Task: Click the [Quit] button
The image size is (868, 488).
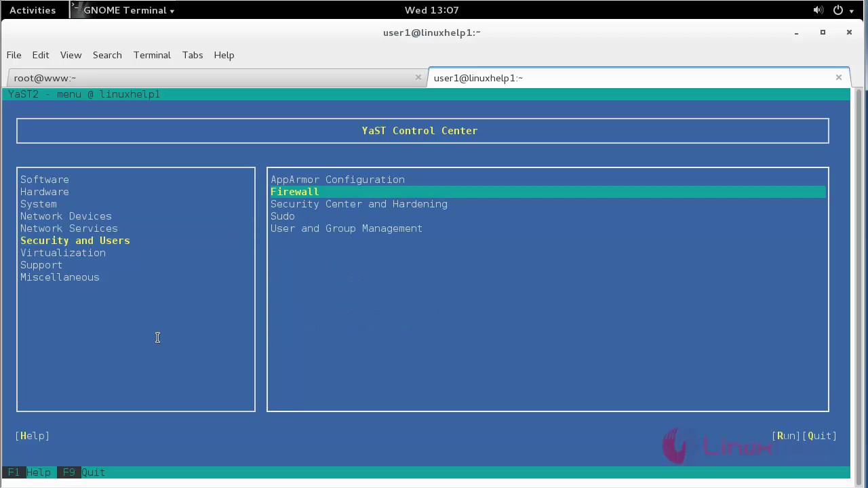Action: click(x=820, y=436)
